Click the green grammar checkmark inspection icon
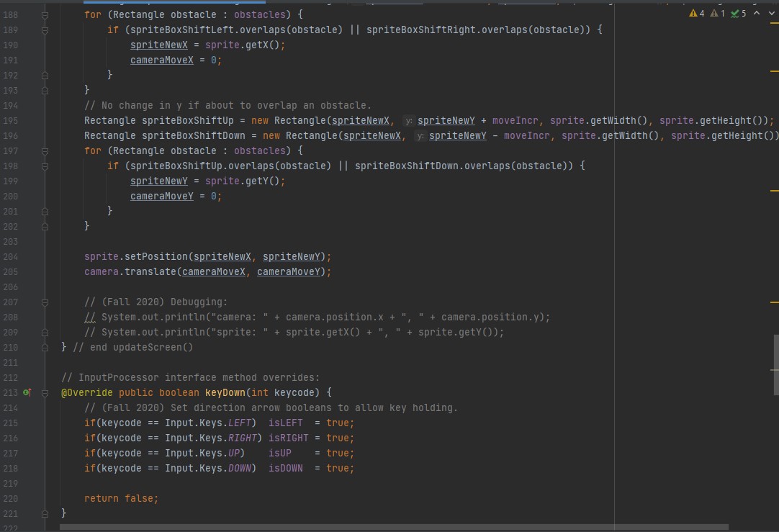 [x=734, y=13]
